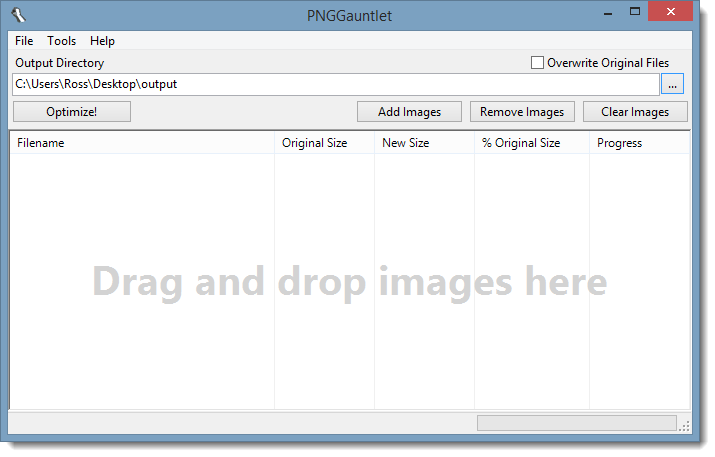The height and width of the screenshot is (457, 715).
Task: Enable Overwrite Original Files checkbox
Action: tap(537, 62)
